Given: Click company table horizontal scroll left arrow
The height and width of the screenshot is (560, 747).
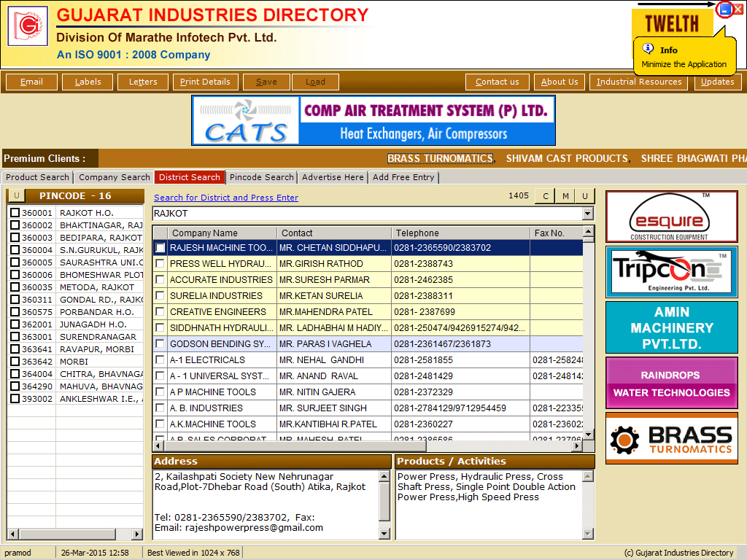Looking at the screenshot, I should [158, 446].
